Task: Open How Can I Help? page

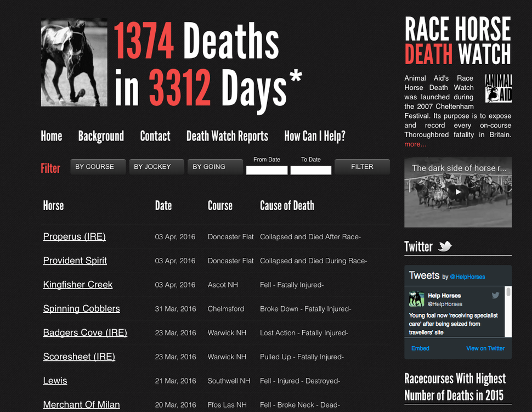Action: click(315, 136)
